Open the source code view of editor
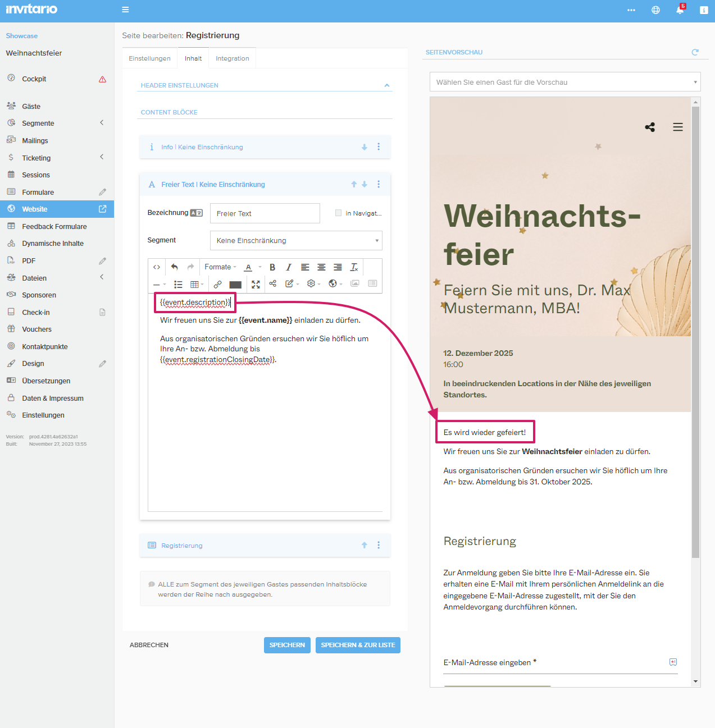 click(x=157, y=267)
